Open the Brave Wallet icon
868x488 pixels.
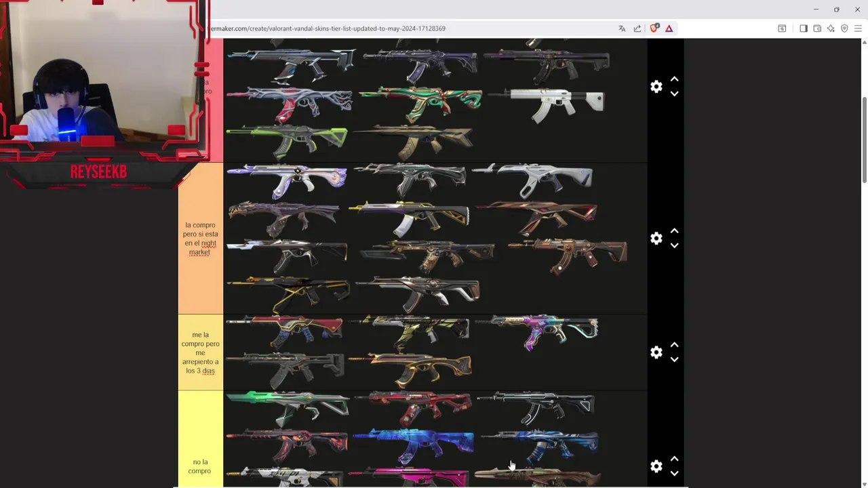pyautogui.click(x=817, y=28)
